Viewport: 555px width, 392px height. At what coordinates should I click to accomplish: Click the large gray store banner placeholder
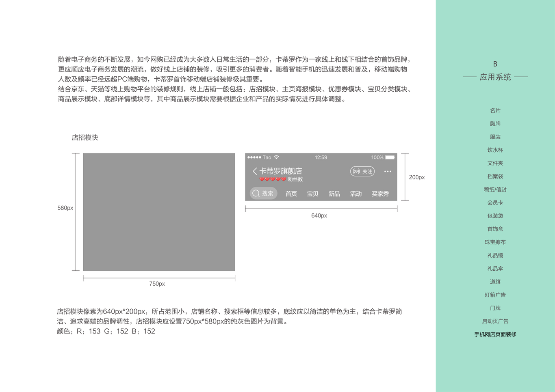(x=159, y=212)
